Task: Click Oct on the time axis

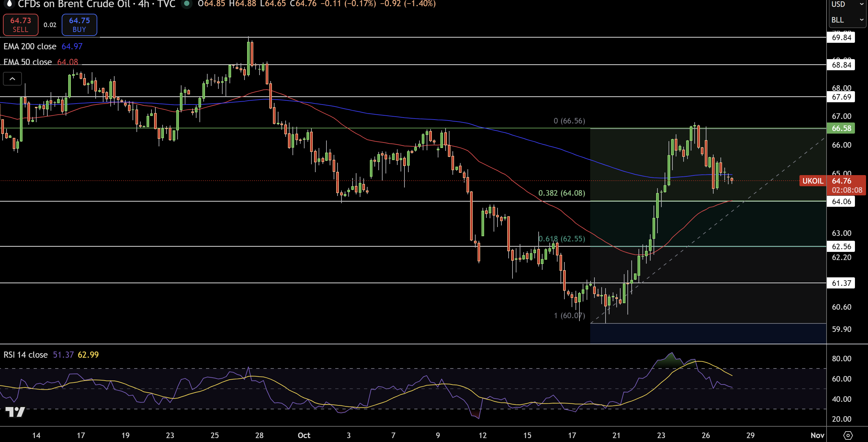Action: click(304, 435)
